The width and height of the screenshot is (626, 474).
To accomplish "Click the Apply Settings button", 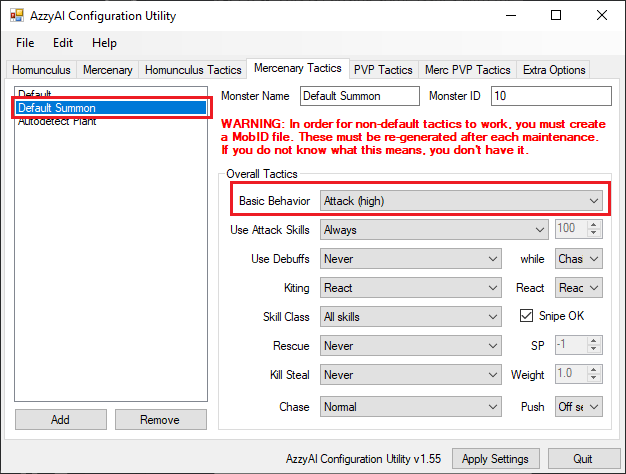I will pyautogui.click(x=496, y=459).
